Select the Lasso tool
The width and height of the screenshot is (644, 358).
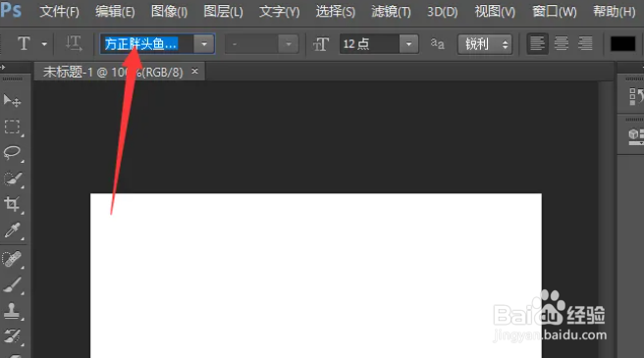[12, 153]
